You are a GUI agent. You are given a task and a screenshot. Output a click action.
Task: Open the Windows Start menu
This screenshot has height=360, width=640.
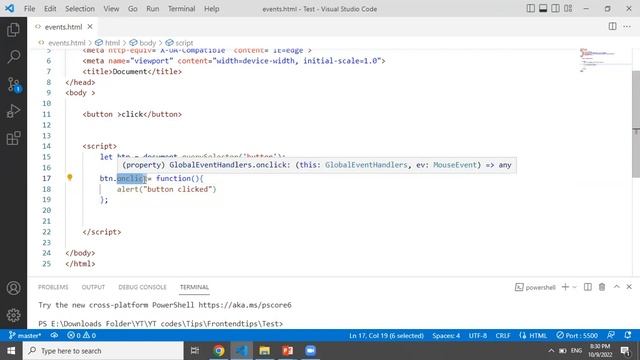click(x=11, y=351)
